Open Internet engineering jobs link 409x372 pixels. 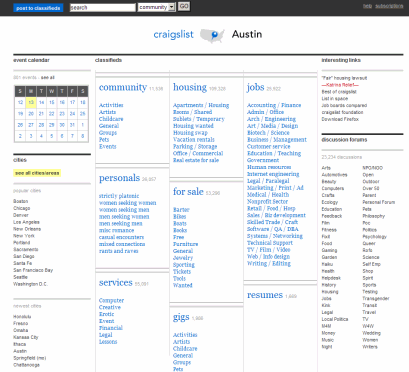click(x=273, y=174)
